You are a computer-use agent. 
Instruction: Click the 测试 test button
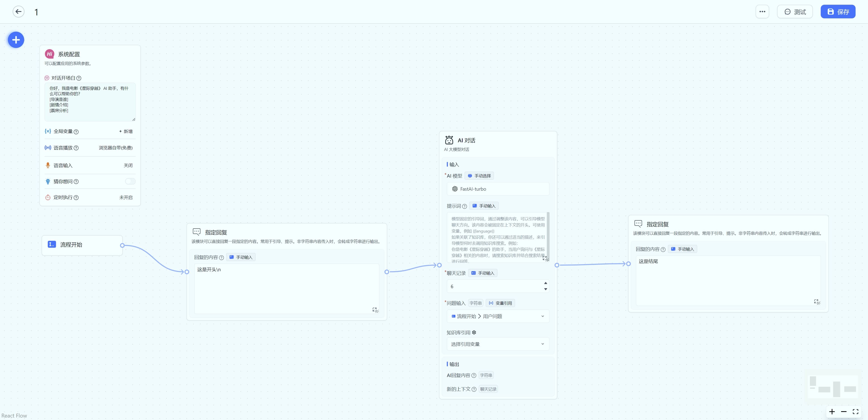[x=795, y=12]
